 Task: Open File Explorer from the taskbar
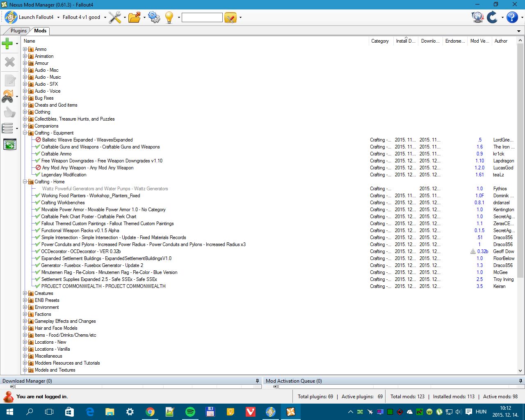110,412
